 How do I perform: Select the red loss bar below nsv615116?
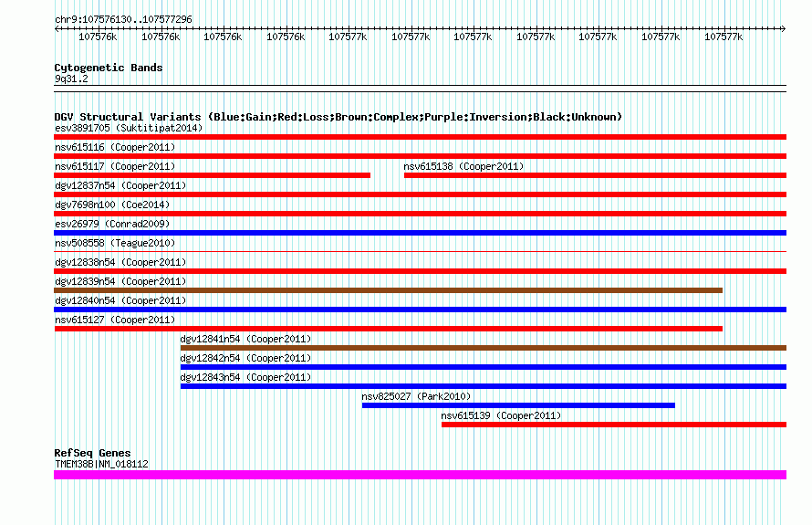[420, 156]
